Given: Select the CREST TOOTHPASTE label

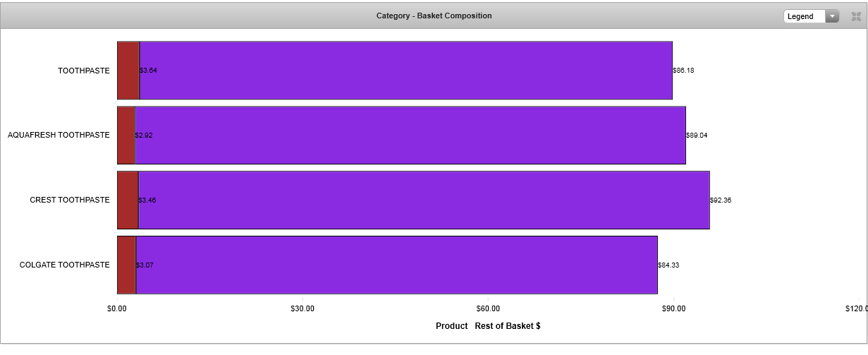Looking at the screenshot, I should coord(69,200).
